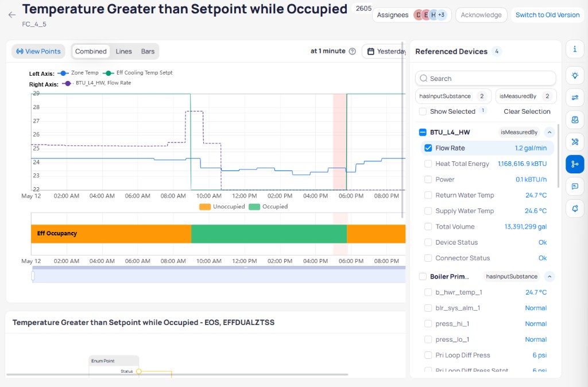Toggle Eff Cooling Temp Setpt legend series
This screenshot has width=588, height=387.
pyautogui.click(x=138, y=73)
